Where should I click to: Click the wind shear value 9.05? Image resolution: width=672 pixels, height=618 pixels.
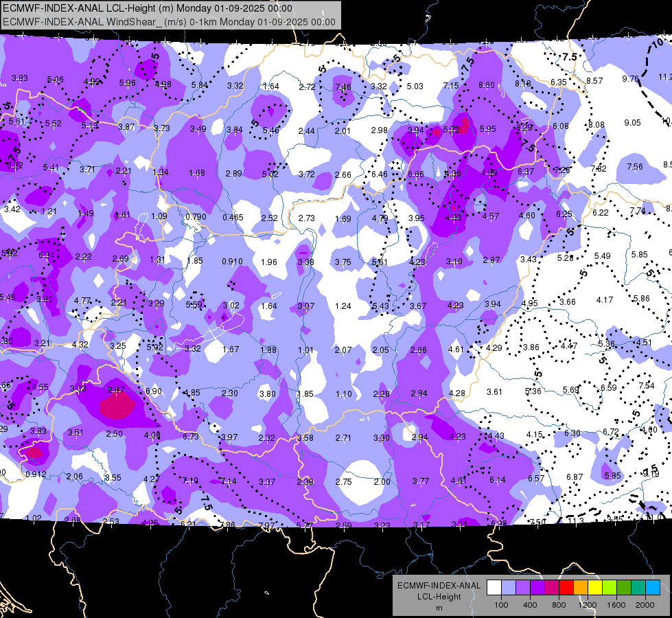coord(633,123)
